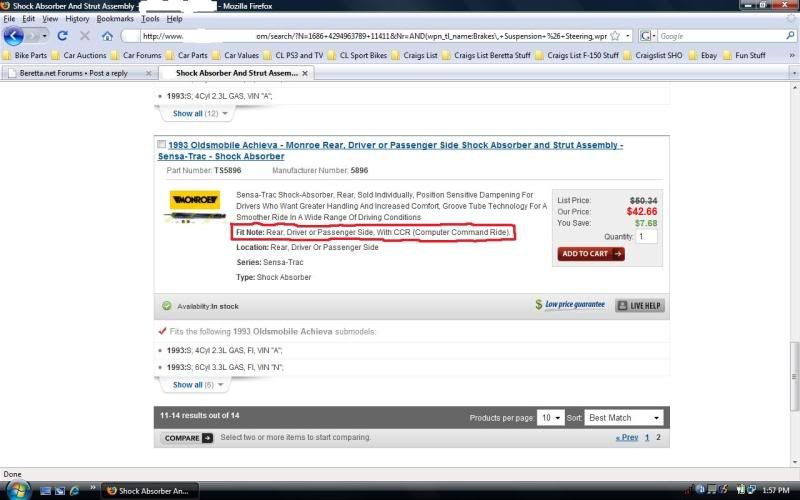The image size is (800, 500).
Task: Open the Bike Parts bookmark folder
Action: pyautogui.click(x=25, y=55)
